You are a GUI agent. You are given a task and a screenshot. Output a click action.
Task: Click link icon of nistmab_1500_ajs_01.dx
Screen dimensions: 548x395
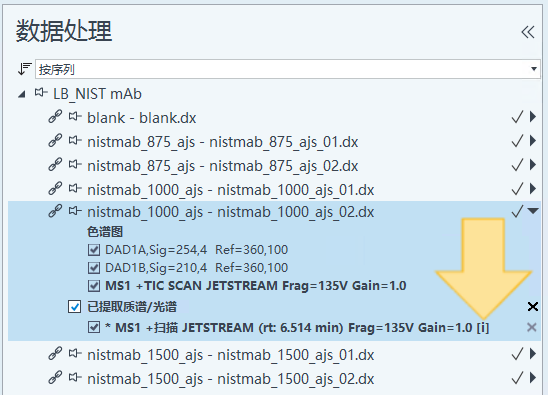click(55, 353)
